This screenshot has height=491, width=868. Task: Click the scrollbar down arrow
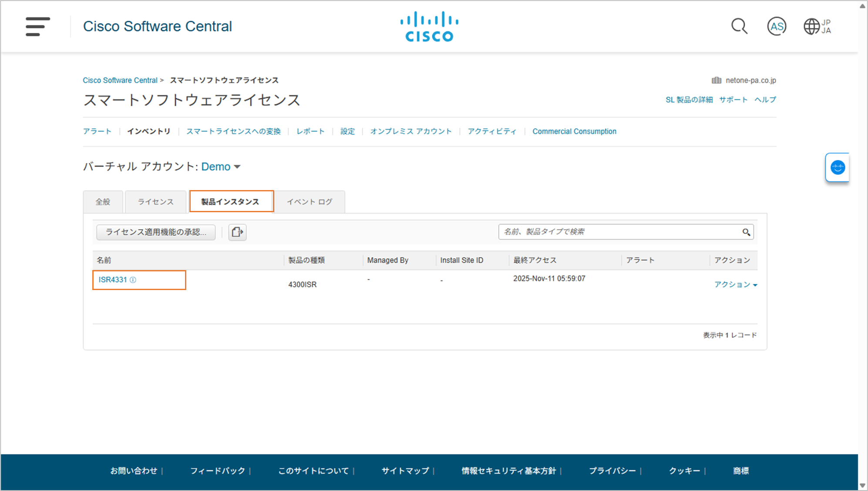tap(862, 486)
